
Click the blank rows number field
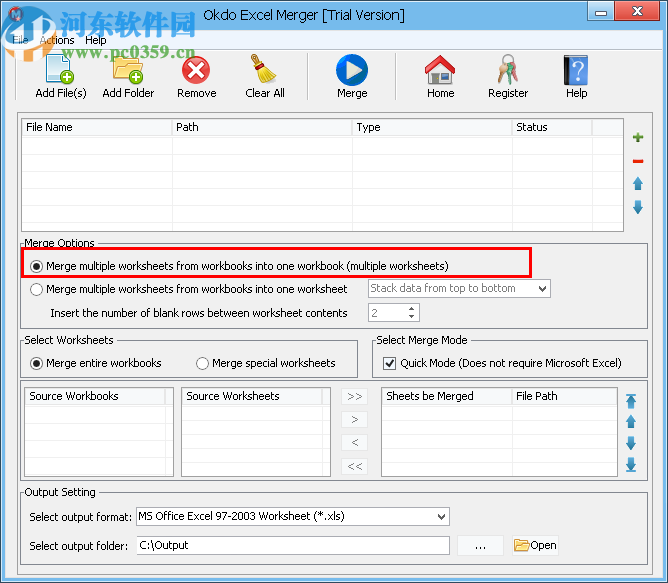click(x=386, y=313)
